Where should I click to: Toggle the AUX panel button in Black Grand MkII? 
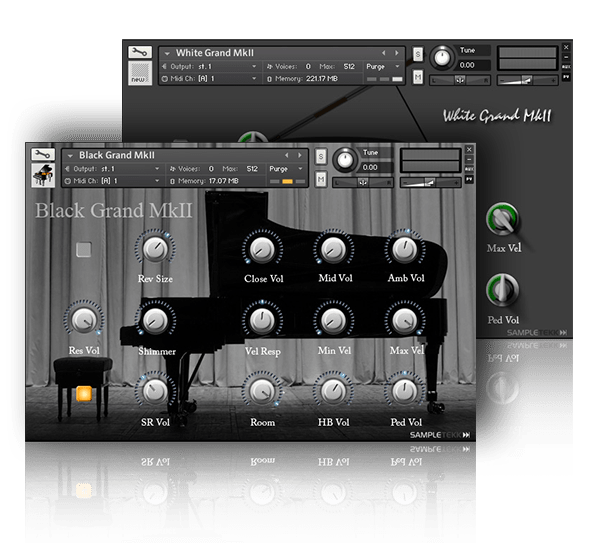coord(469,169)
